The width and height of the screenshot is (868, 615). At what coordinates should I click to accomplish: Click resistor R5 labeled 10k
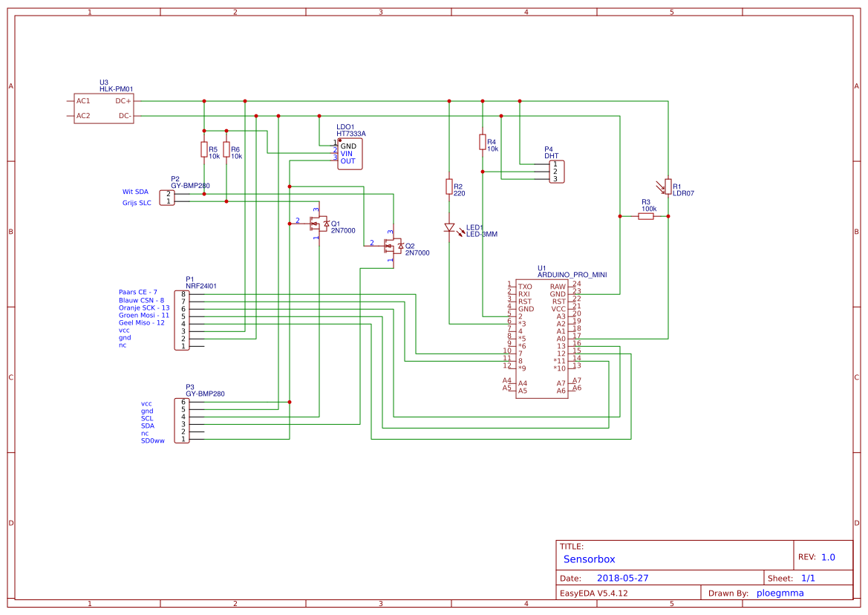(203, 150)
